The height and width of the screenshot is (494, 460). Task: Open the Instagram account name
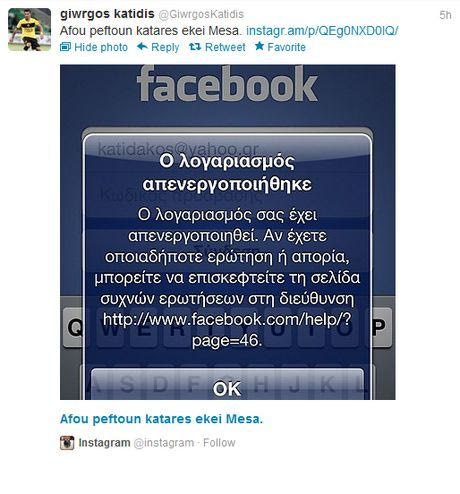coord(104,443)
